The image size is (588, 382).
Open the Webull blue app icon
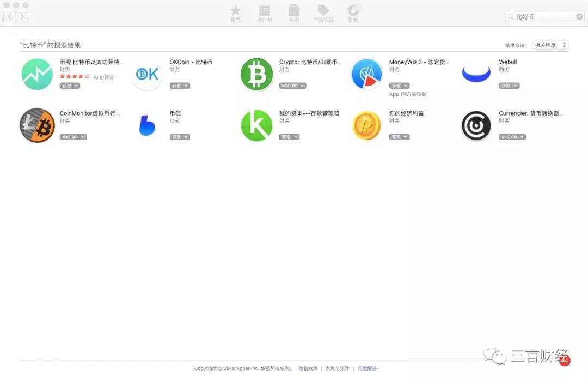point(476,74)
